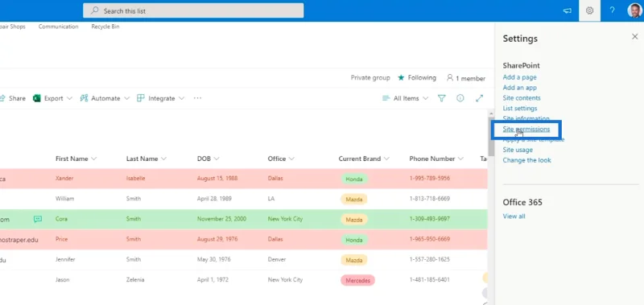Image resolution: width=644 pixels, height=305 pixels.
Task: Click the Mazda tag in Cora row
Action: [353, 220]
